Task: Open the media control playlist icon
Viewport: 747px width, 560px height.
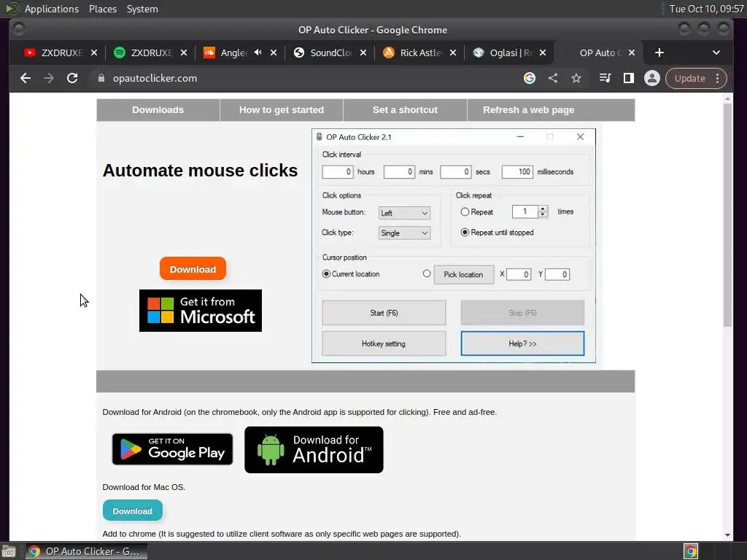Action: coord(605,78)
